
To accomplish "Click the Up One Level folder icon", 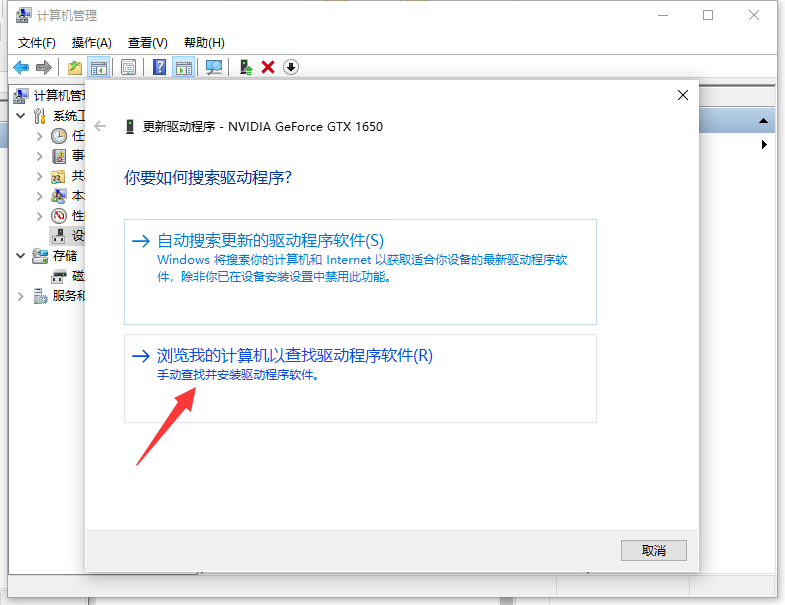I will (74, 67).
